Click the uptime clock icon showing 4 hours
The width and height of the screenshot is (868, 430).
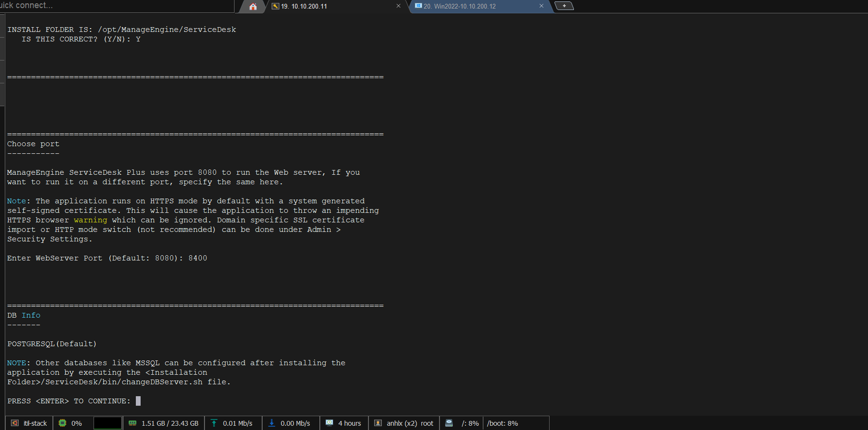click(329, 423)
